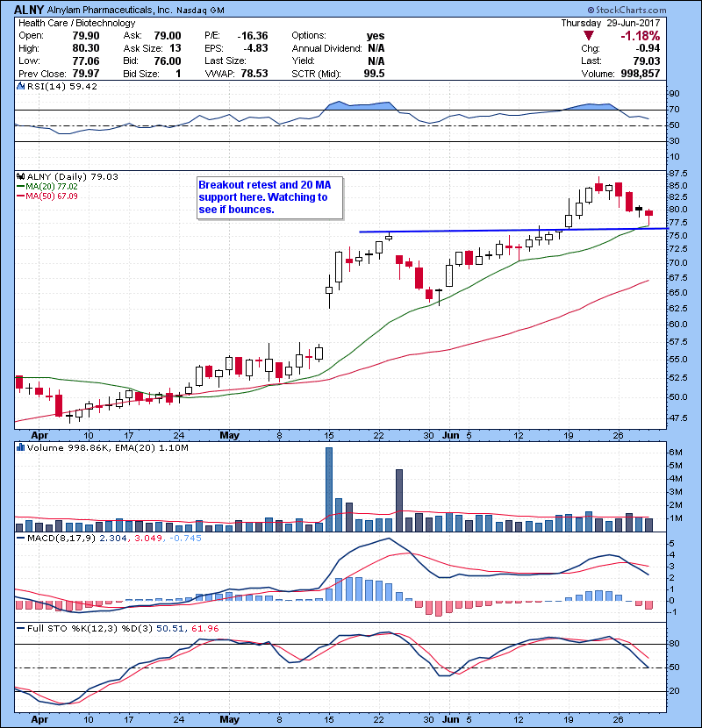Click the RSI value 59.42 text

click(82, 86)
